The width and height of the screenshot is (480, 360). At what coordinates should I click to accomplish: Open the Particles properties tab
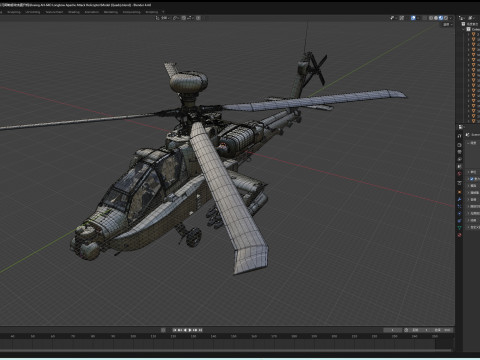[459, 206]
